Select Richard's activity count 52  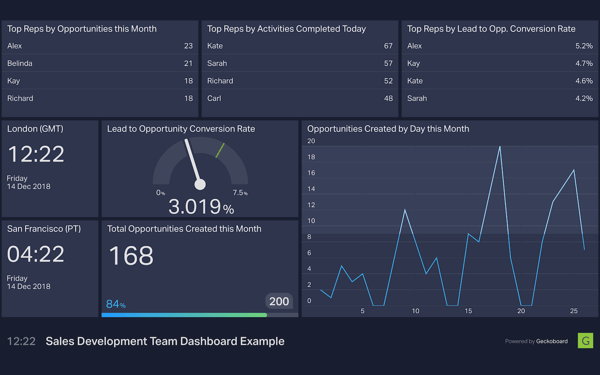click(388, 81)
